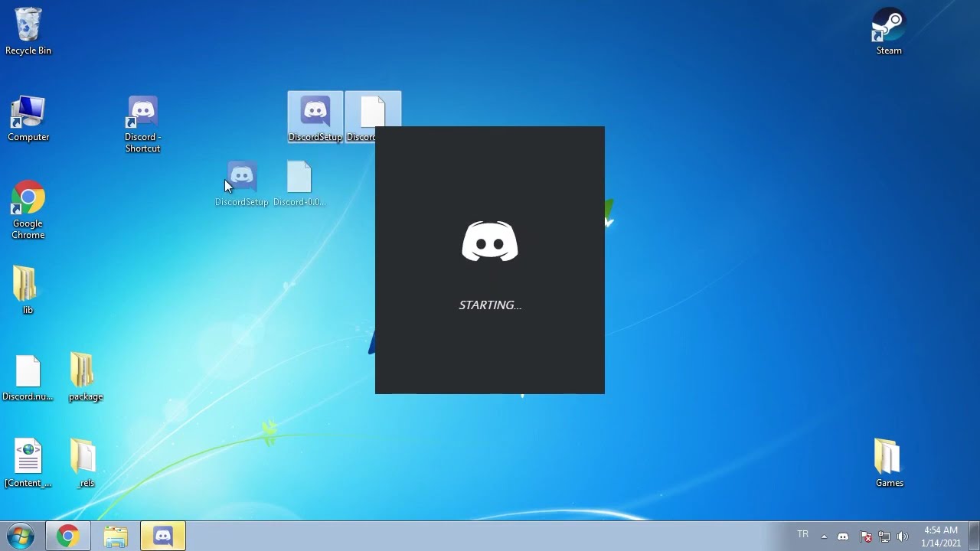
Task: Select the Games folder on desktop
Action: point(889,464)
